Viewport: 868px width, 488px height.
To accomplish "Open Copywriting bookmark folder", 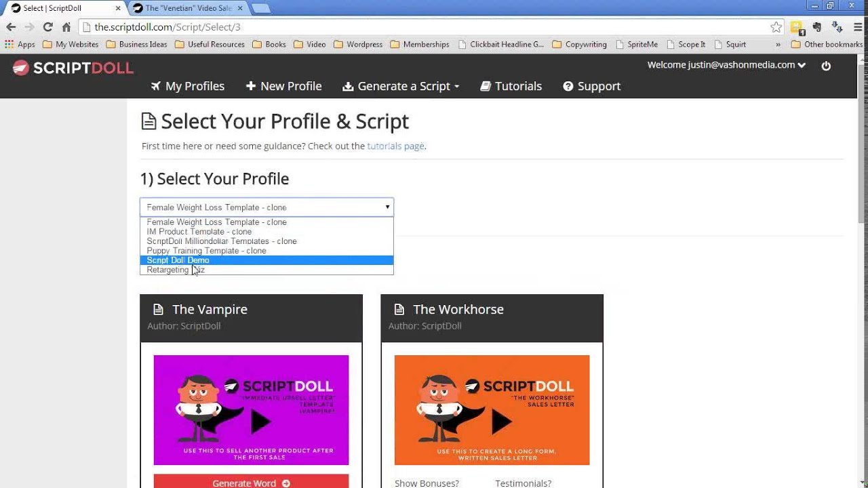I will [580, 44].
